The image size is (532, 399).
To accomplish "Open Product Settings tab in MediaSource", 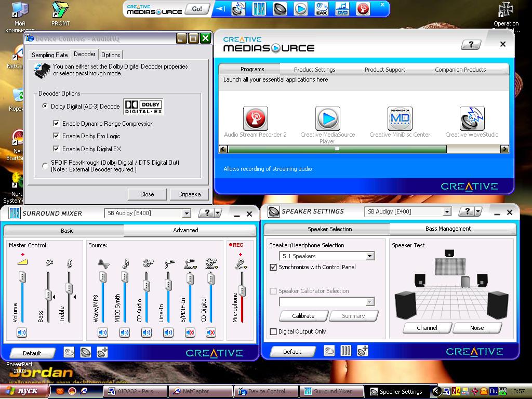I will (314, 70).
